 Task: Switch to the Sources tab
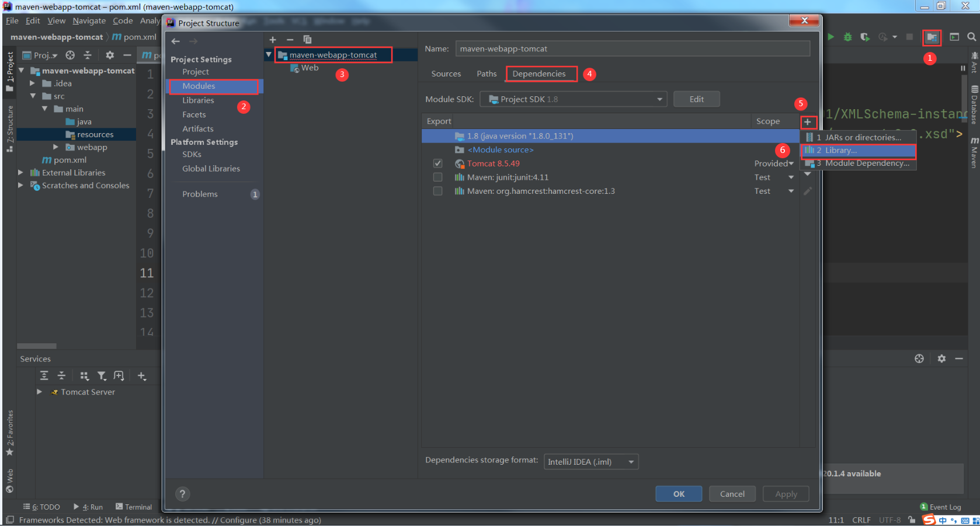coord(446,74)
